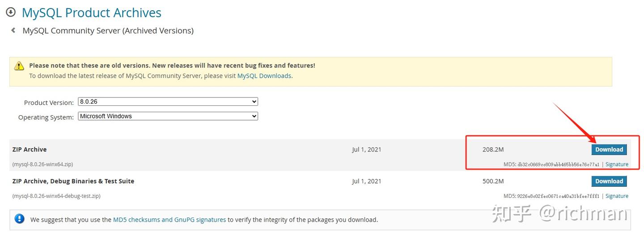Click the ZIP Archive row title

click(x=30, y=150)
